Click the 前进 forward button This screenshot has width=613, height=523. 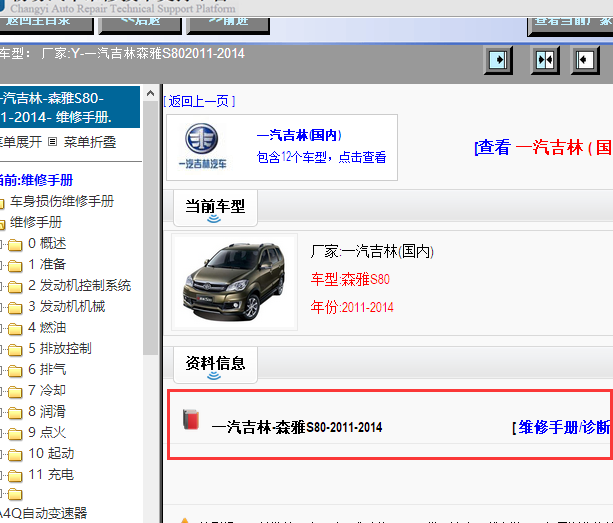point(228,25)
